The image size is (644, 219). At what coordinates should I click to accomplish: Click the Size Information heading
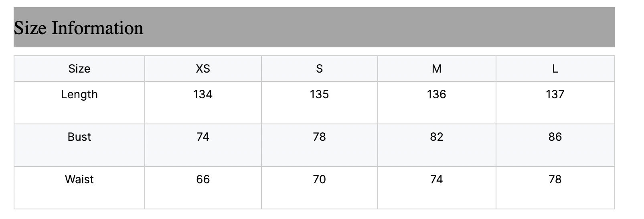(x=79, y=28)
